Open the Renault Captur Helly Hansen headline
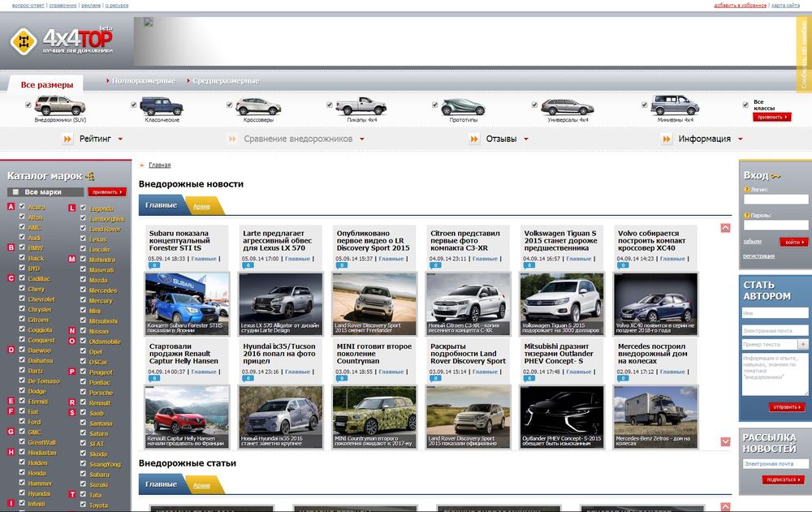This screenshot has height=512, width=812. (x=184, y=354)
